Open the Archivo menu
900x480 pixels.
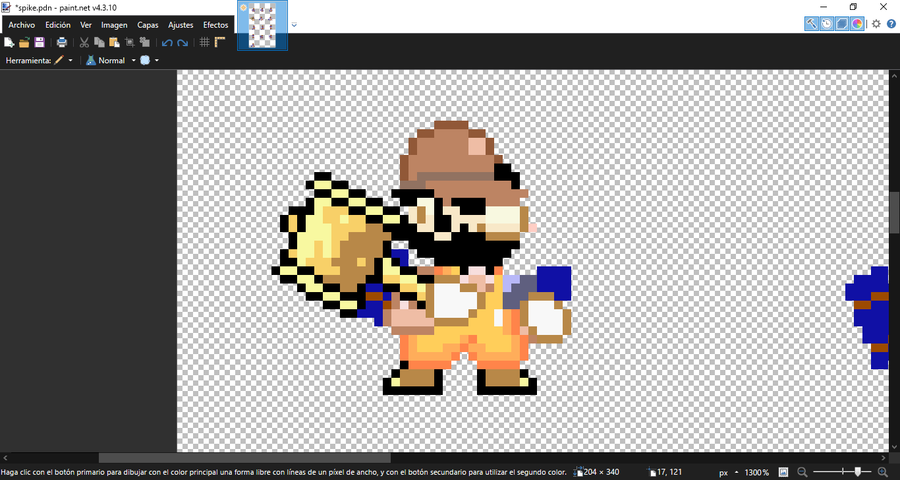tap(22, 25)
